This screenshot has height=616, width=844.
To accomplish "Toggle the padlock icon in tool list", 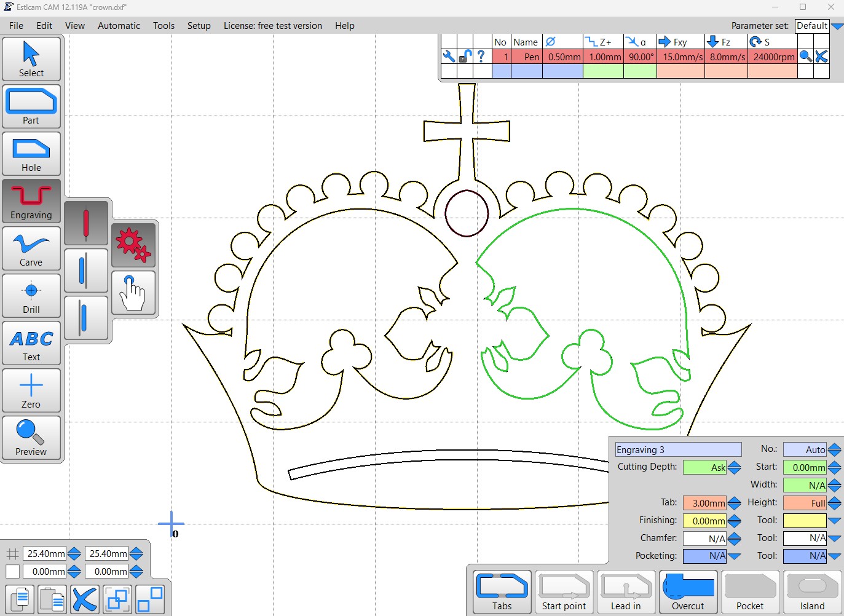I will [x=465, y=57].
